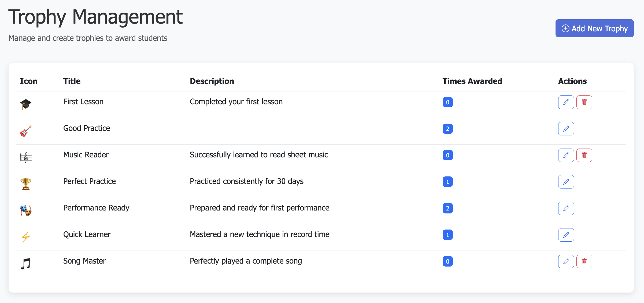Edit the Quick Learner trophy
The width and height of the screenshot is (644, 303).
pos(566,235)
